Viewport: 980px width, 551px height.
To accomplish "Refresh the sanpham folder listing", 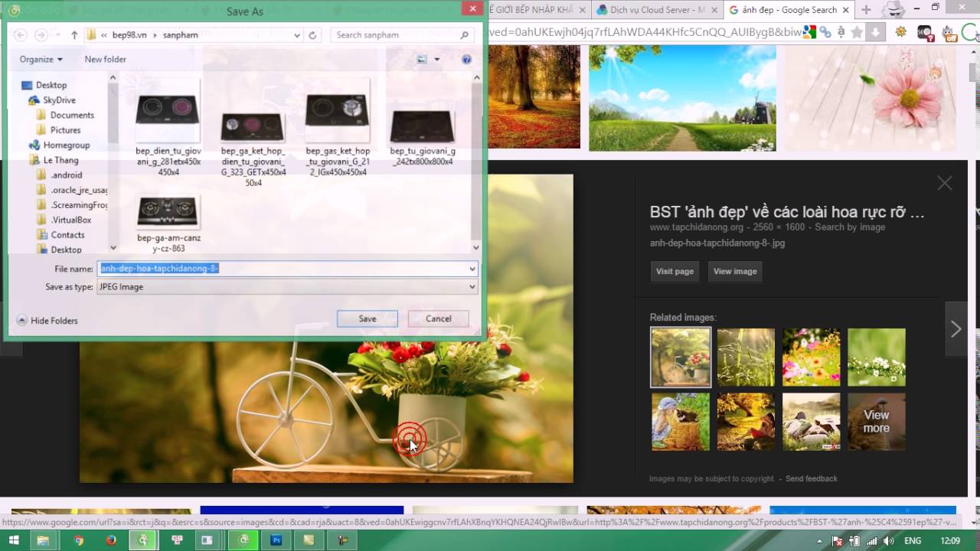I will click(x=312, y=35).
